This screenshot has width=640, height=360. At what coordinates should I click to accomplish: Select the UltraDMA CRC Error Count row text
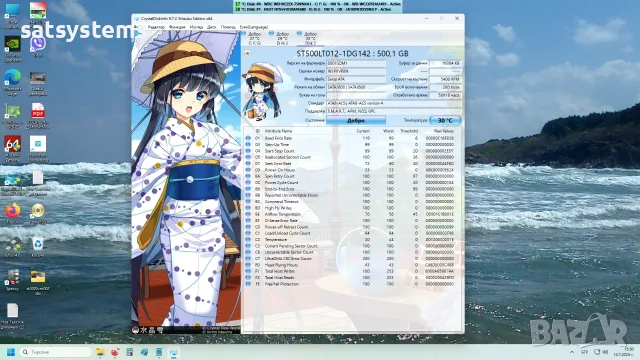click(288, 258)
